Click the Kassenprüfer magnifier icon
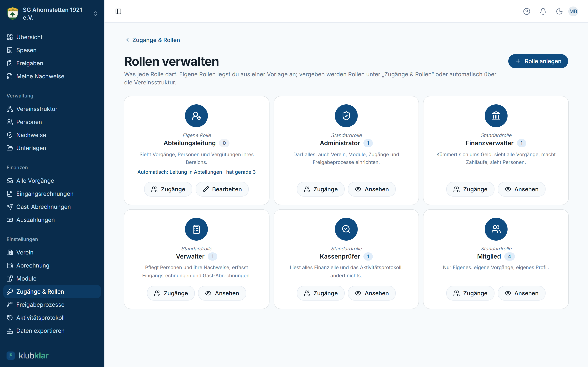Viewport: 588px width, 367px height. (346, 229)
